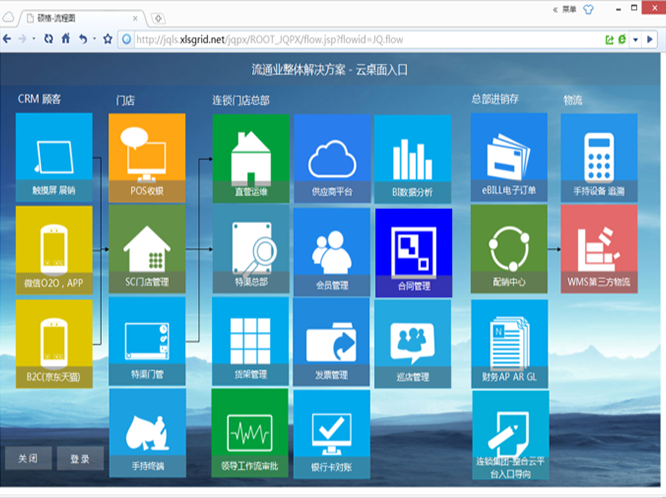Open the POS收银 tile

(x=147, y=158)
